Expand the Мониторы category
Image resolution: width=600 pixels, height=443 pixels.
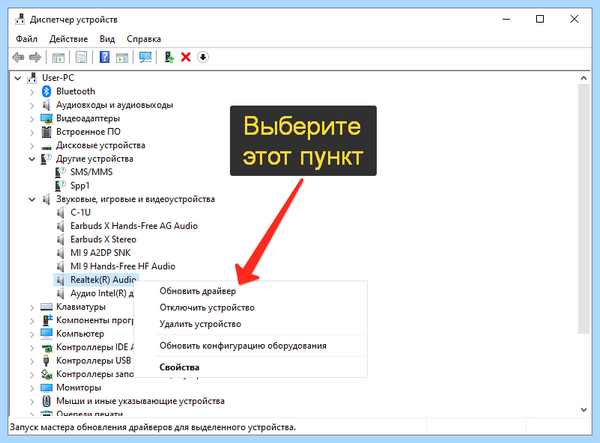pyautogui.click(x=32, y=388)
